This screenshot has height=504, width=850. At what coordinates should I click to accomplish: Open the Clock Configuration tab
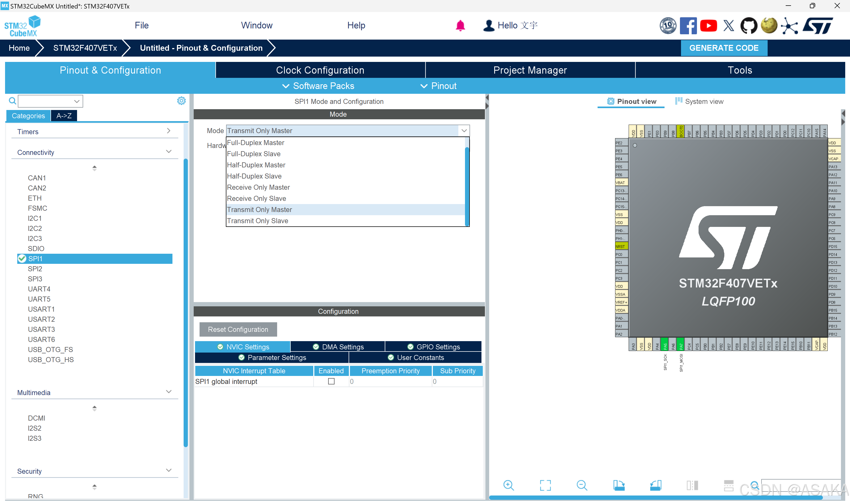320,70
